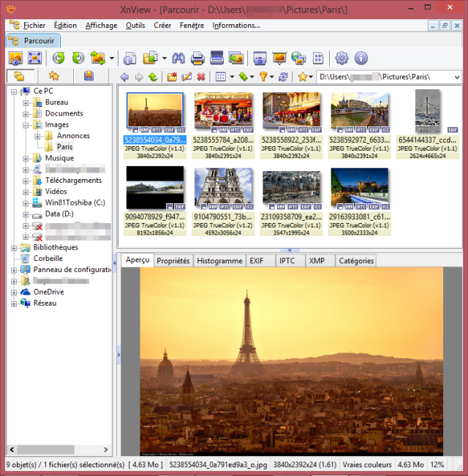Switch to the EXIF tab
Screen dimensions: 468x476
[261, 261]
